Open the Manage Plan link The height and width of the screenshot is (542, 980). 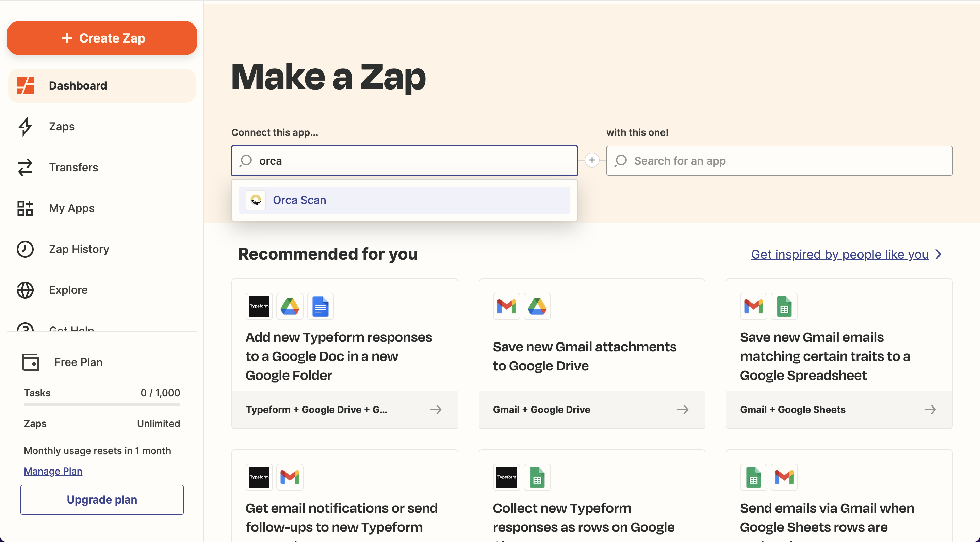tap(53, 471)
